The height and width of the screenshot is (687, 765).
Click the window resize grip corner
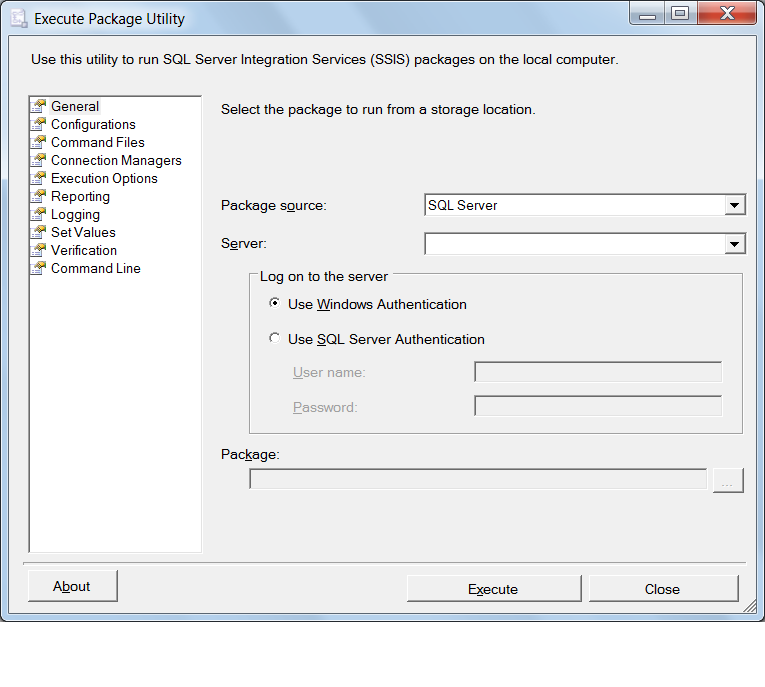coord(750,606)
